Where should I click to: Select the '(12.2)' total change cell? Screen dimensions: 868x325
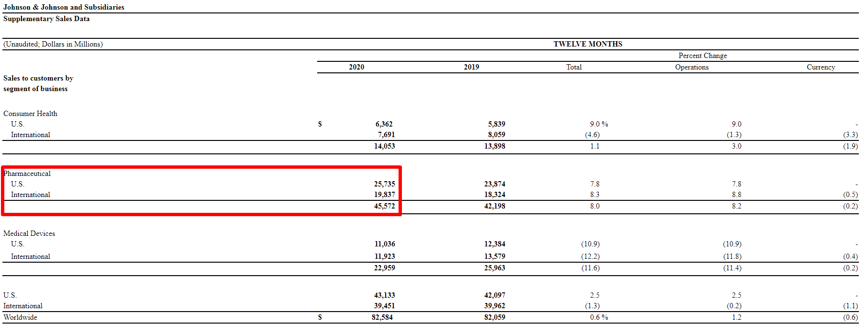591,256
